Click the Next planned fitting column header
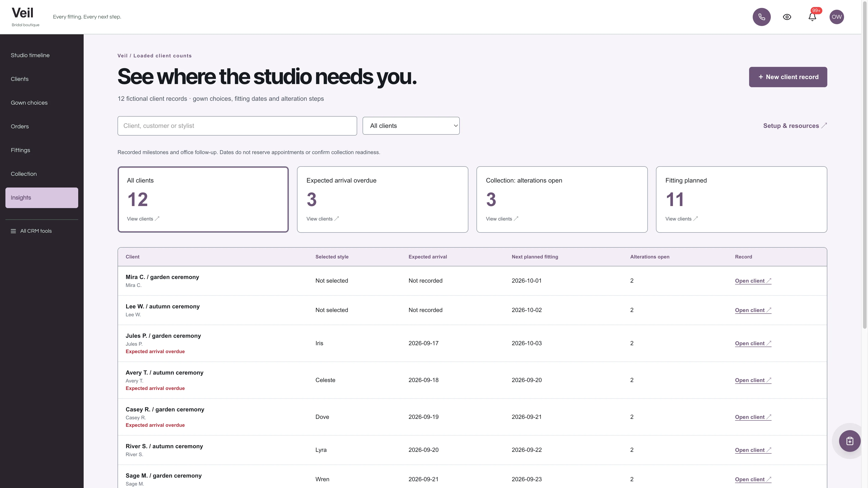Screen dimensions: 868x488 pos(535,257)
